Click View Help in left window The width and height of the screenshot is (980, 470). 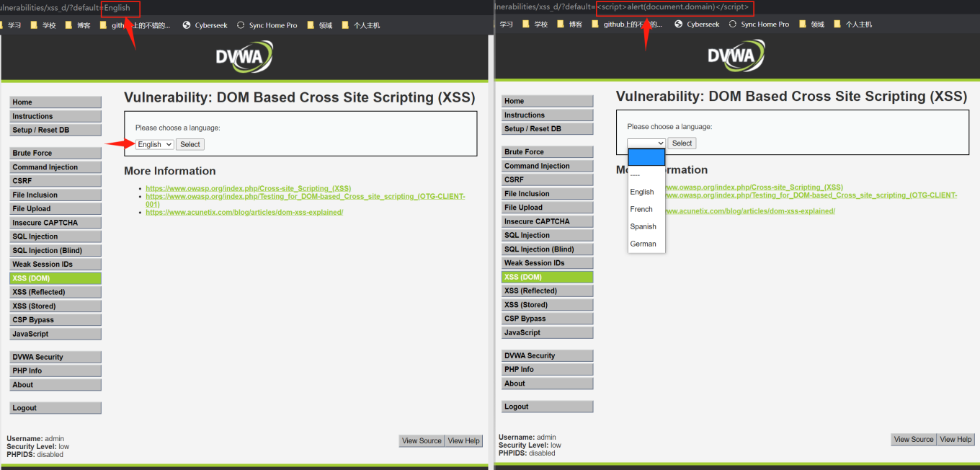click(x=463, y=440)
